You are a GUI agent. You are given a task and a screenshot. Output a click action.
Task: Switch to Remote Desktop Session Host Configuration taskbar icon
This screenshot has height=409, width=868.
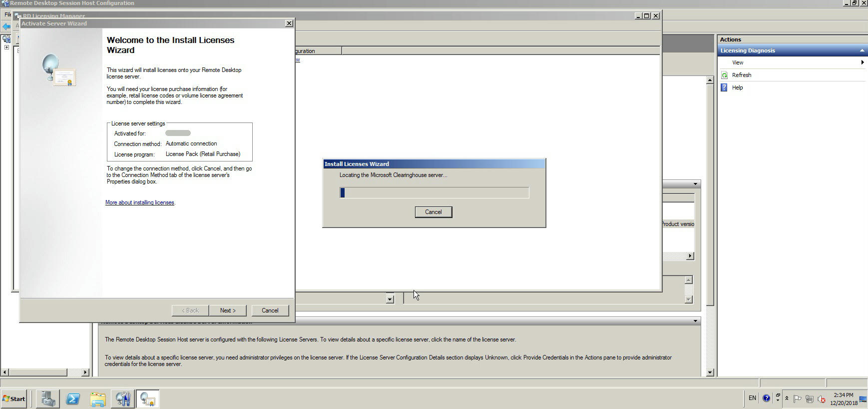(x=123, y=398)
